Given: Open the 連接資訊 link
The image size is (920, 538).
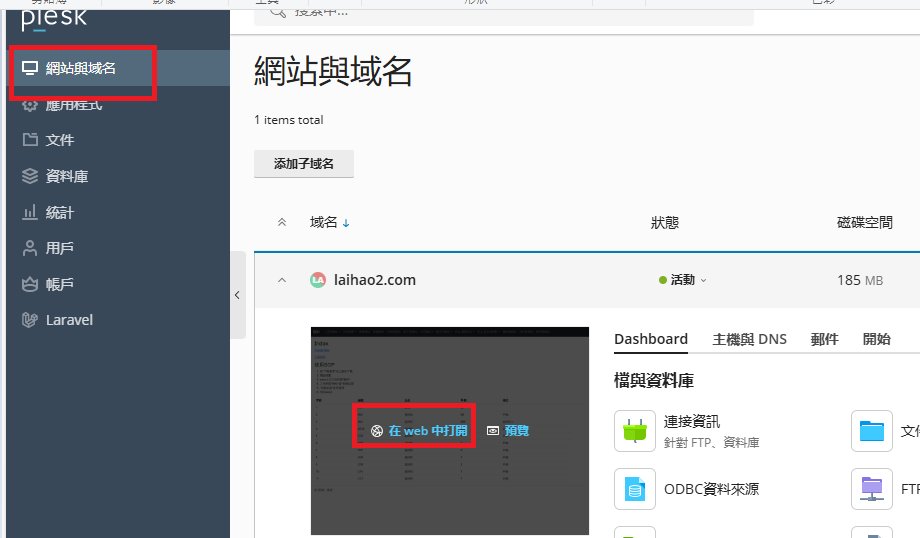Looking at the screenshot, I should point(692,422).
